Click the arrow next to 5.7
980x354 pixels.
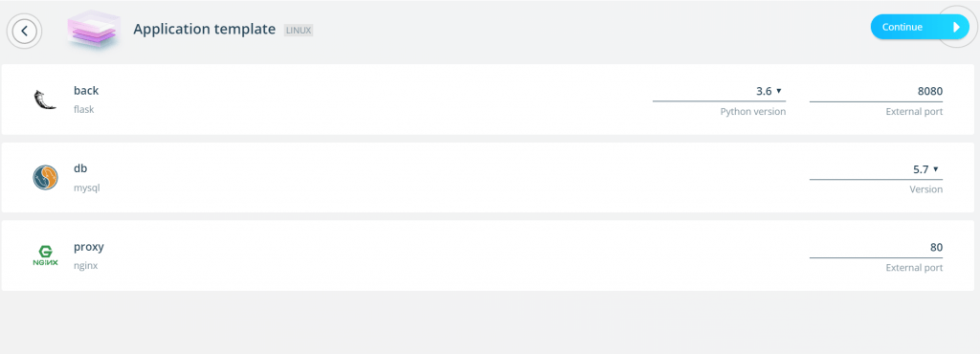tap(936, 169)
